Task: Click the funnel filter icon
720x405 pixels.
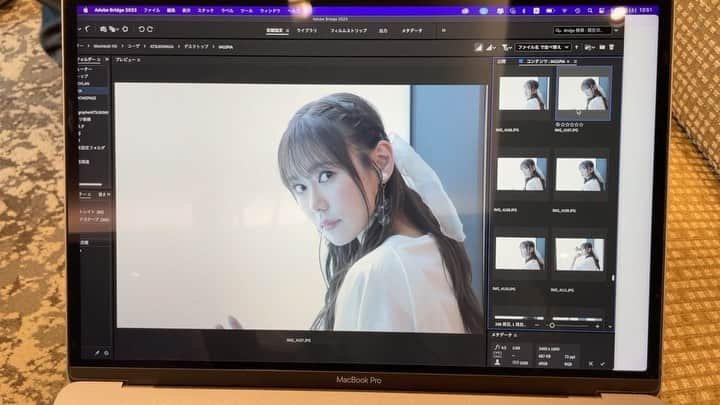Action: tap(506, 47)
